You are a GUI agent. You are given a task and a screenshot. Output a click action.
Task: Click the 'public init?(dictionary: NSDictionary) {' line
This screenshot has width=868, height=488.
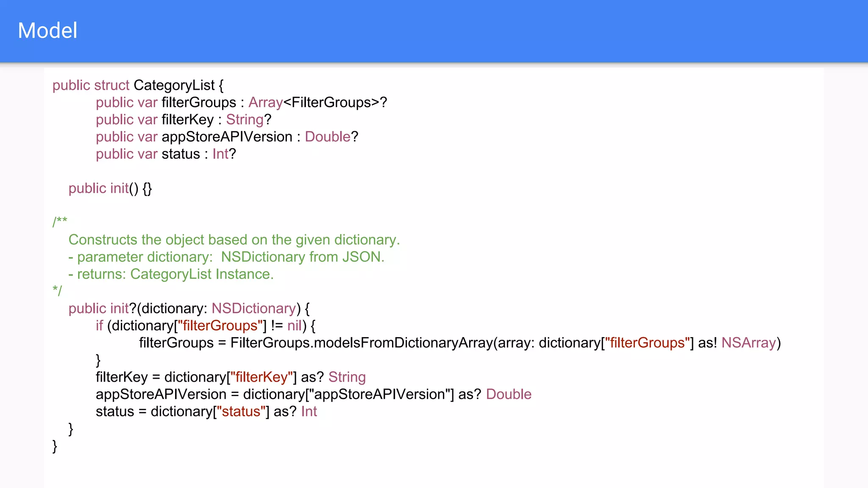pos(189,308)
